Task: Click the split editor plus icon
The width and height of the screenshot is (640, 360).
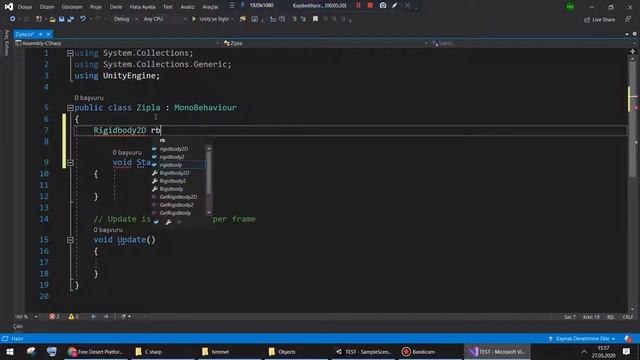Action: click(x=633, y=51)
